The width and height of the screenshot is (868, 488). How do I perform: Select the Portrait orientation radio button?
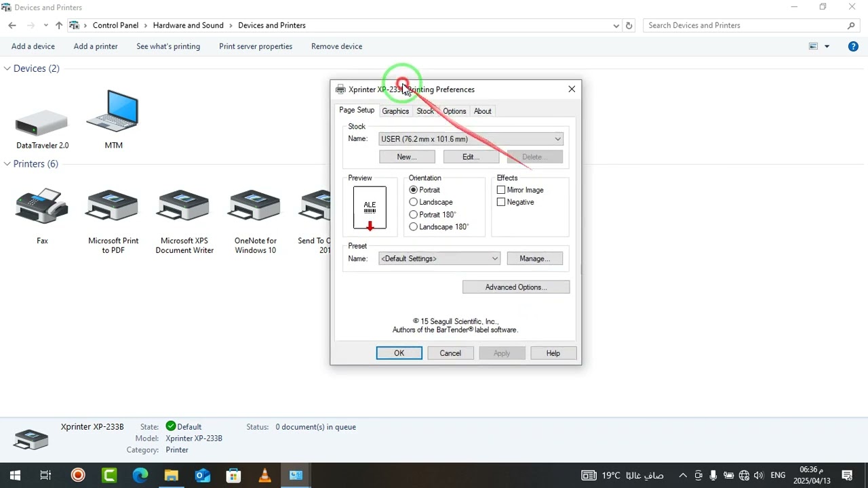(414, 190)
